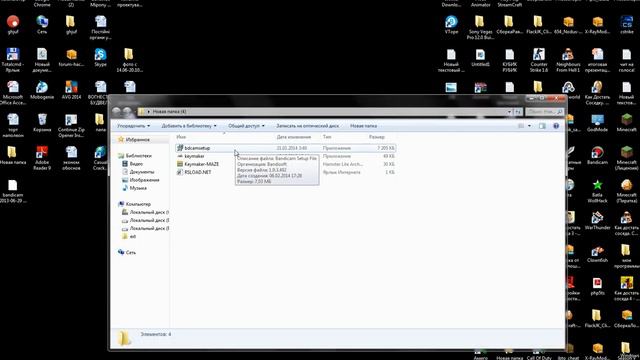Click the type text Hamster Lite Arch...
This screenshot has height=360, width=640.
(x=342, y=164)
